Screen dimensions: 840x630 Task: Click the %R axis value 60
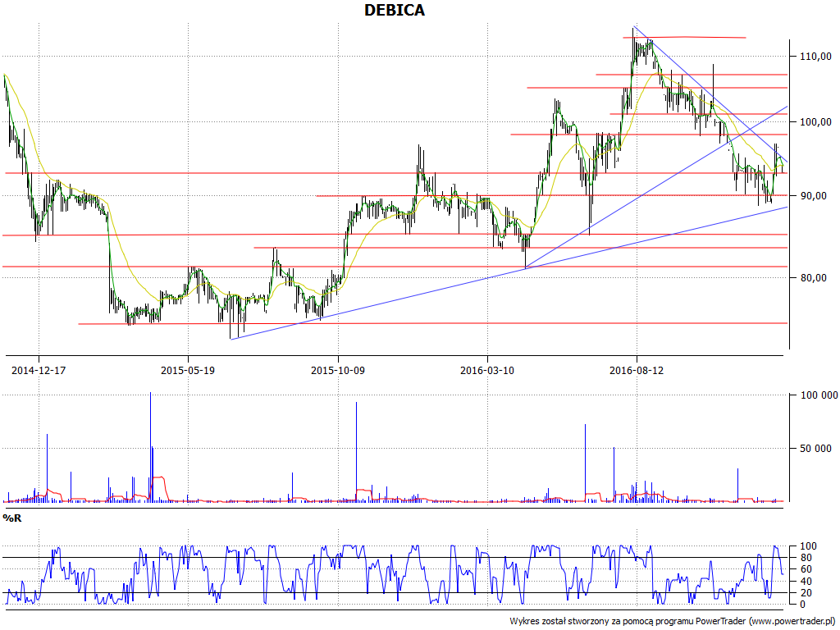[806, 569]
